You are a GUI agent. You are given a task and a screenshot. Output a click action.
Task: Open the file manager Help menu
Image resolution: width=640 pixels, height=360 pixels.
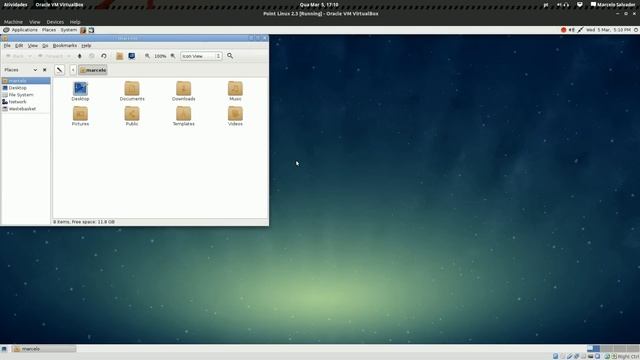point(86,46)
